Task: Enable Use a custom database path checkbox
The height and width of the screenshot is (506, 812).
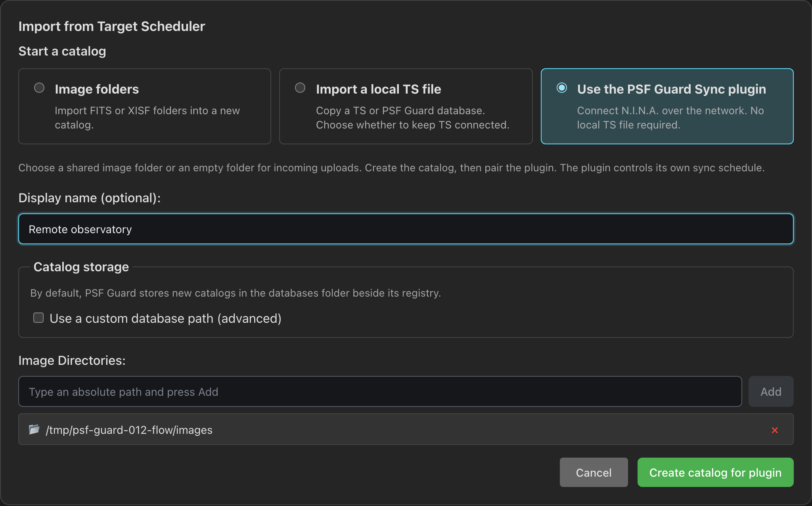Action: tap(38, 318)
